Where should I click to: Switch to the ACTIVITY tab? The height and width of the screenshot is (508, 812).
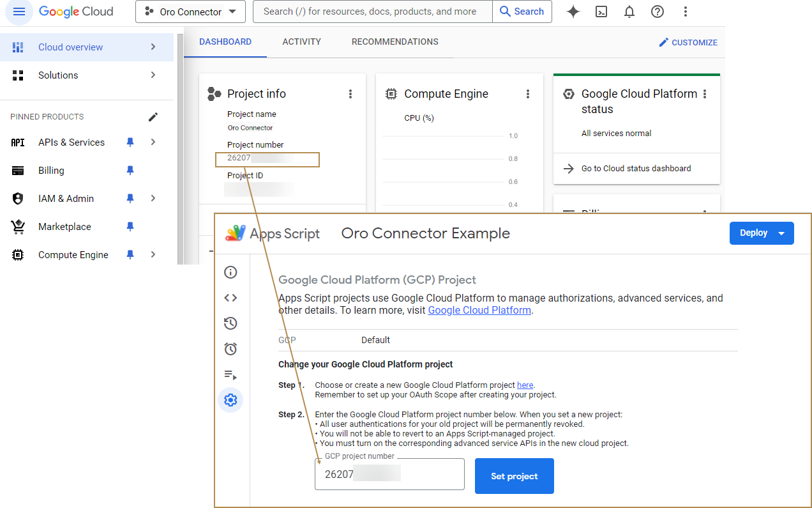click(x=301, y=42)
